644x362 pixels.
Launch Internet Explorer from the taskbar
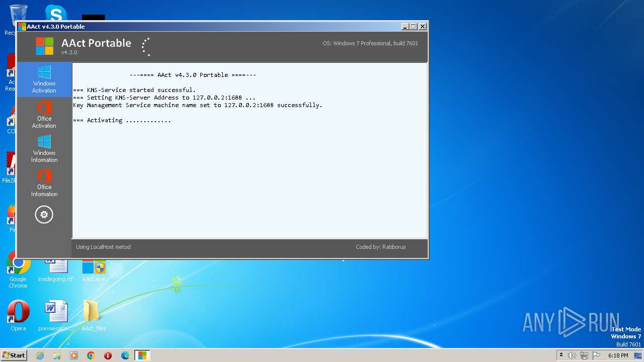click(x=40, y=355)
